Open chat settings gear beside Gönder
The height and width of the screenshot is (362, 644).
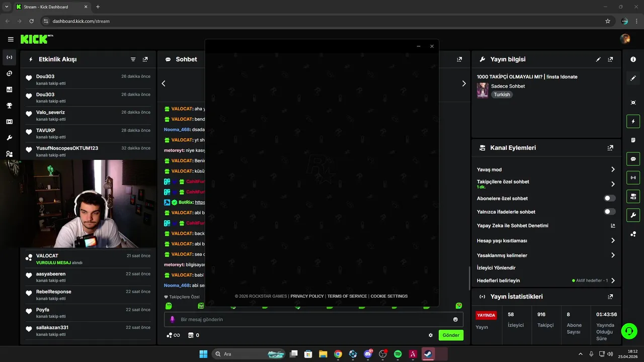[x=431, y=335]
